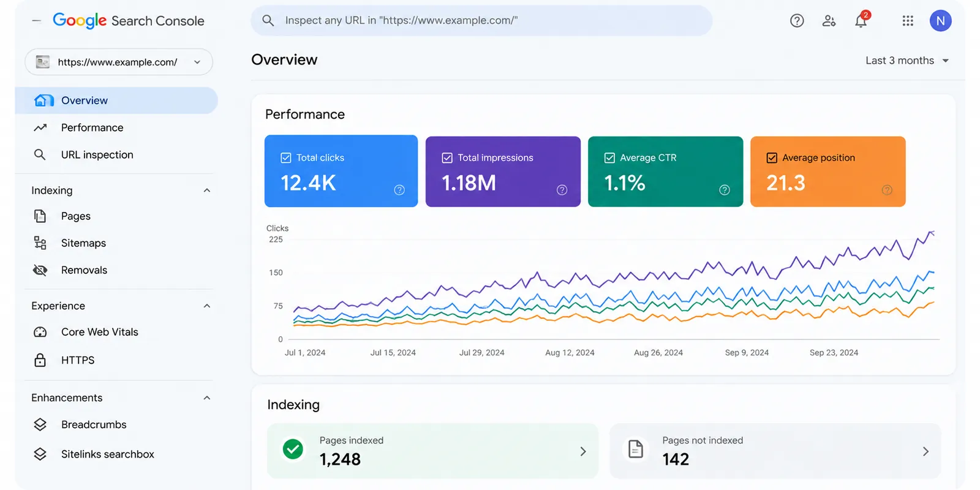
Task: Click the Breadcrumbs layers icon
Action: click(x=40, y=424)
